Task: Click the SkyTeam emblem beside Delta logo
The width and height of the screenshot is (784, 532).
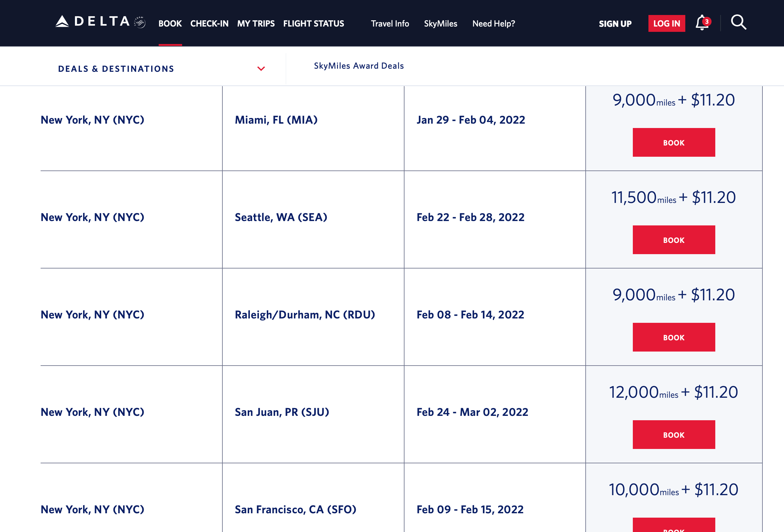Action: (x=140, y=22)
